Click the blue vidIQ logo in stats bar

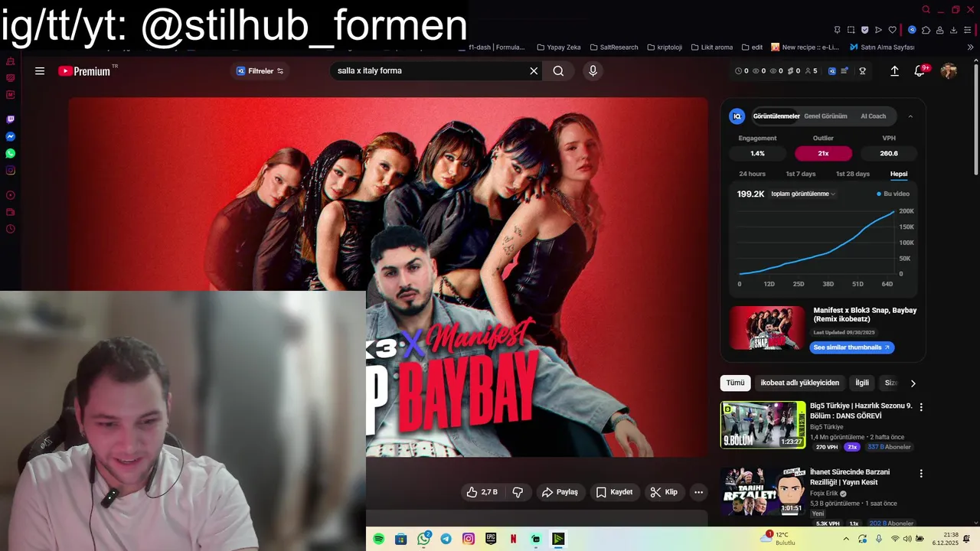pos(832,71)
